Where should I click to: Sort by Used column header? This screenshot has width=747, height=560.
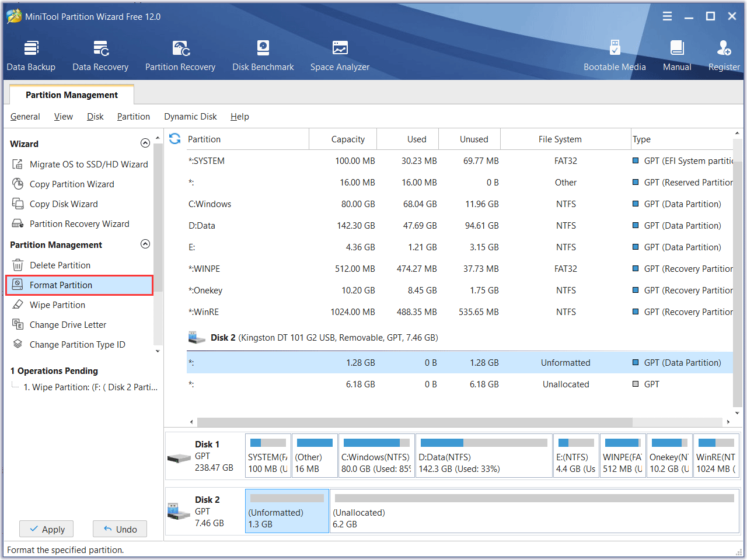coord(407,139)
